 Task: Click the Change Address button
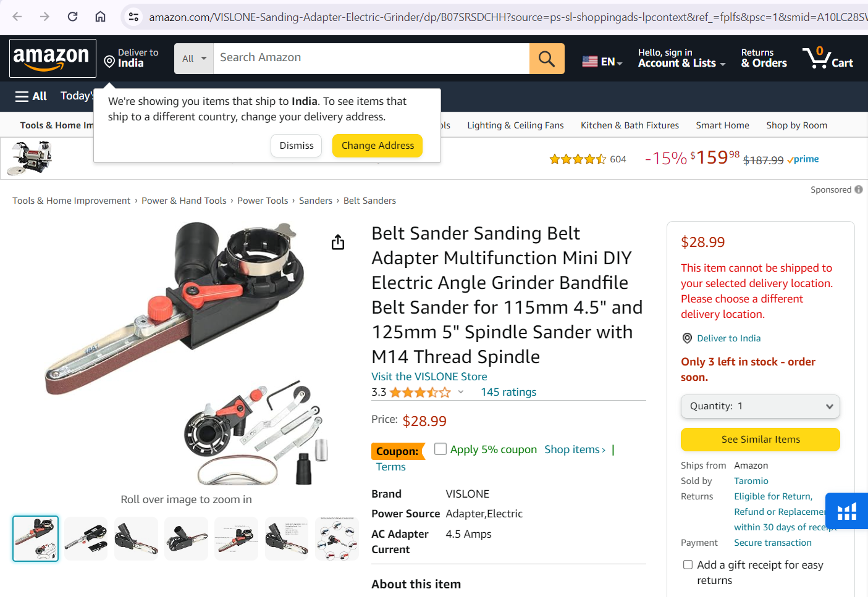(377, 146)
